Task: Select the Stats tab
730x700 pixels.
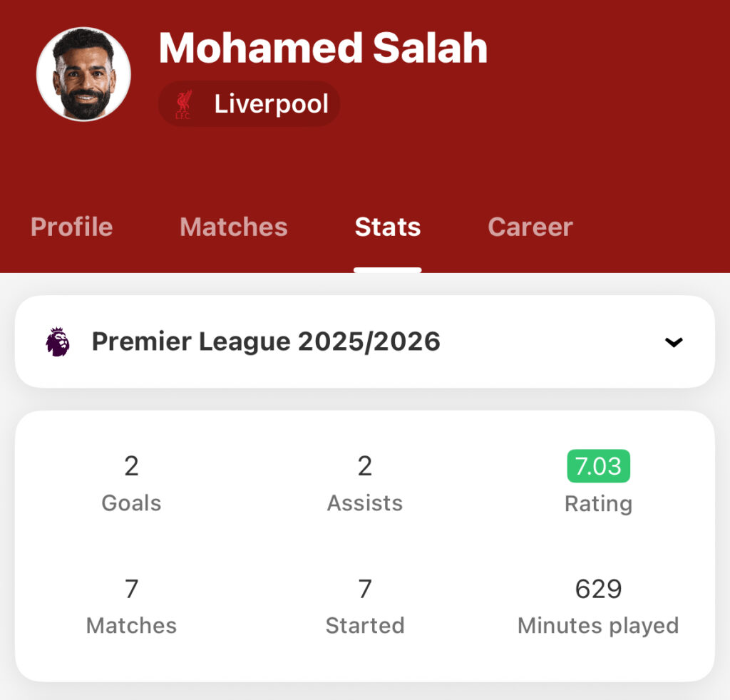Action: pyautogui.click(x=388, y=227)
